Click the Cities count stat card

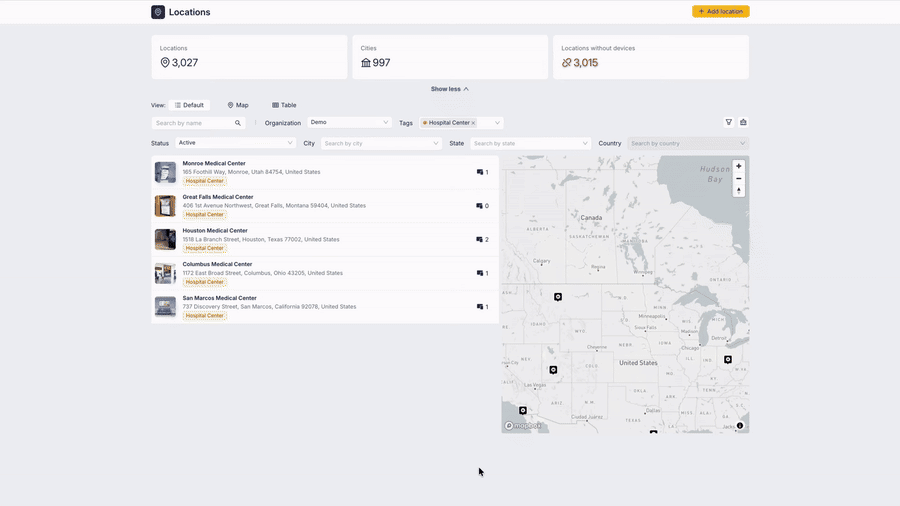pos(450,57)
